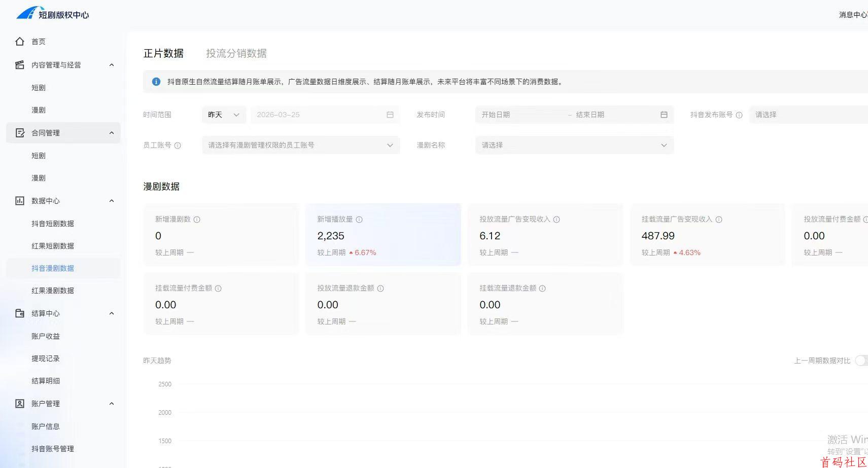
Task: Open the 首页 home icon
Action: pyautogui.click(x=20, y=42)
